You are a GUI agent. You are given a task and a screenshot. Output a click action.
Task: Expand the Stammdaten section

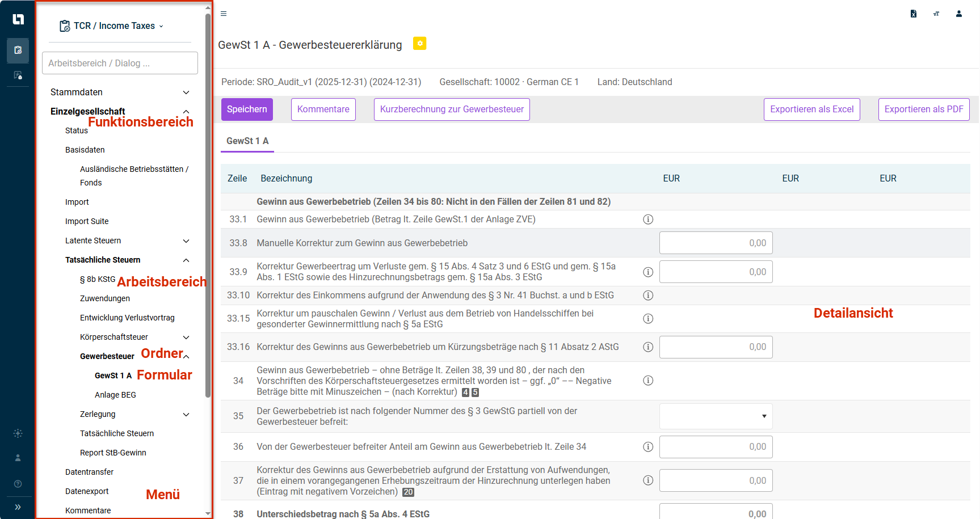click(186, 92)
